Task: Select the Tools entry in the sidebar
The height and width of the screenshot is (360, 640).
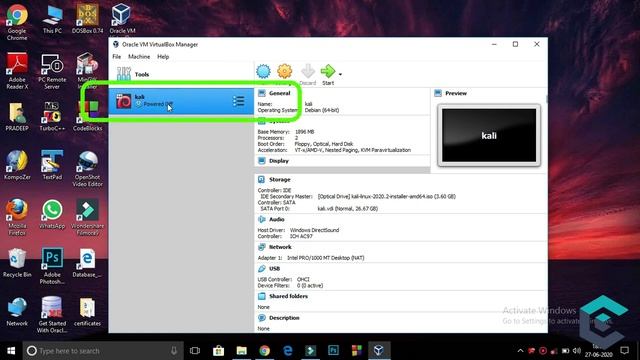Action: [181, 74]
